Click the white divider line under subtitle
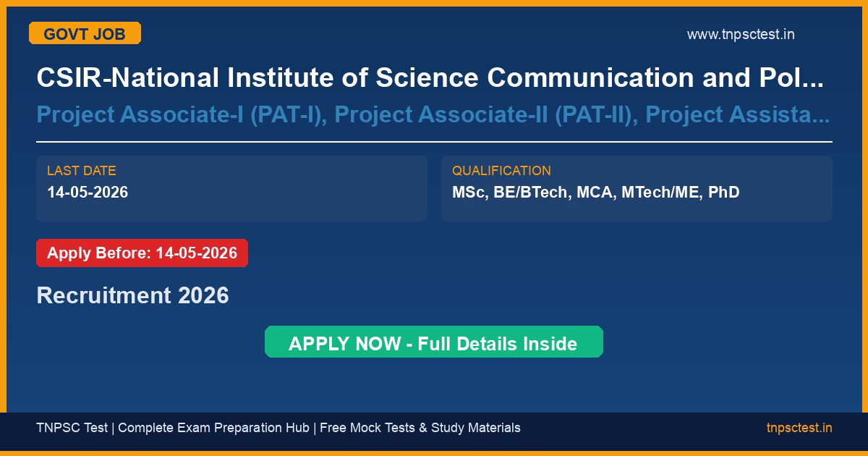This screenshot has height=456, width=868. (x=434, y=142)
